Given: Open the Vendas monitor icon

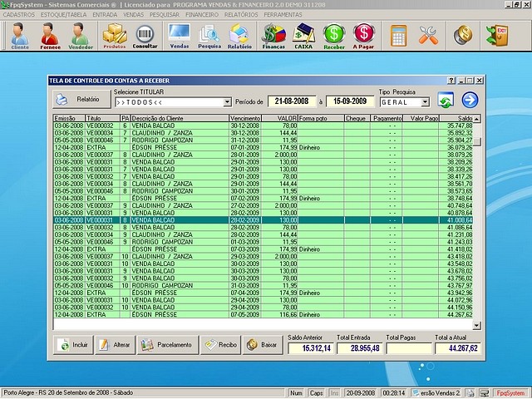Looking at the screenshot, I should 179,37.
